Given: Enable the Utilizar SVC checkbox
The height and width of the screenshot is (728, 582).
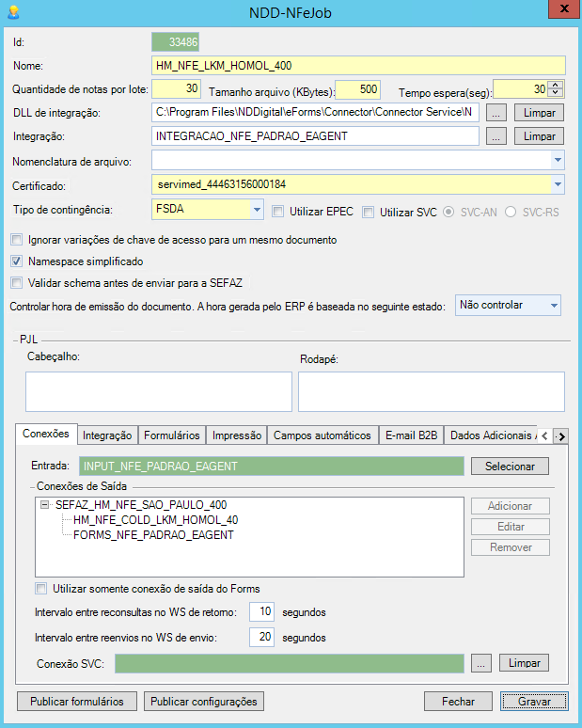Looking at the screenshot, I should (368, 213).
